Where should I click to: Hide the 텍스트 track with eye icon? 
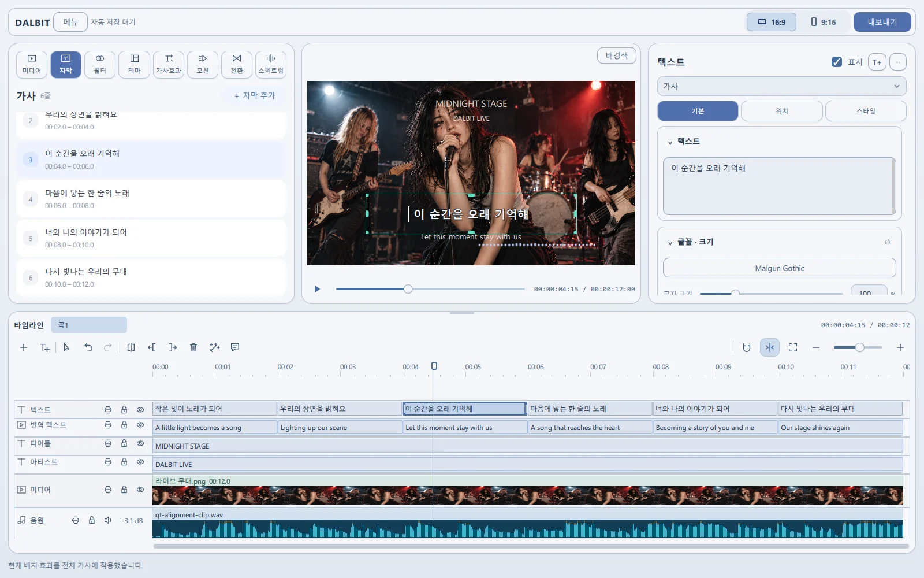coord(140,410)
